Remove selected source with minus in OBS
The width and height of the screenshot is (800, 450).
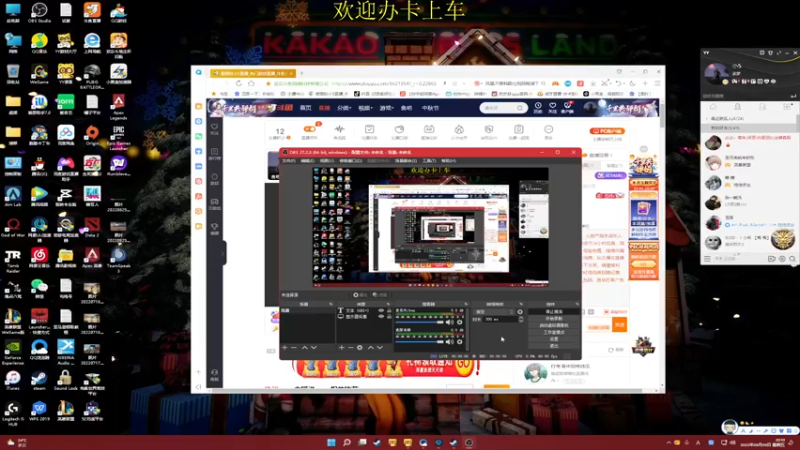tap(350, 347)
